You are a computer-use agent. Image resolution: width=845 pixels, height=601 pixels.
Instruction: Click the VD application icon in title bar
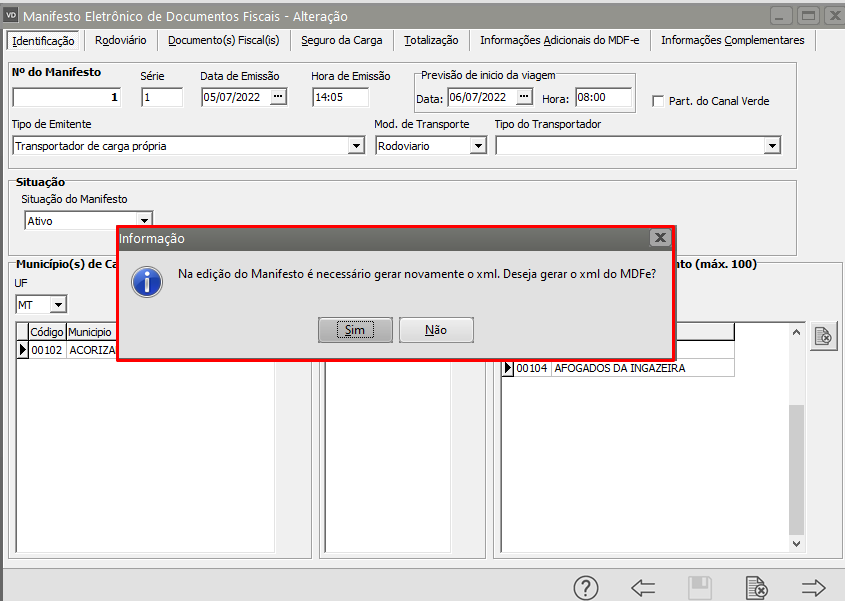[x=11, y=16]
